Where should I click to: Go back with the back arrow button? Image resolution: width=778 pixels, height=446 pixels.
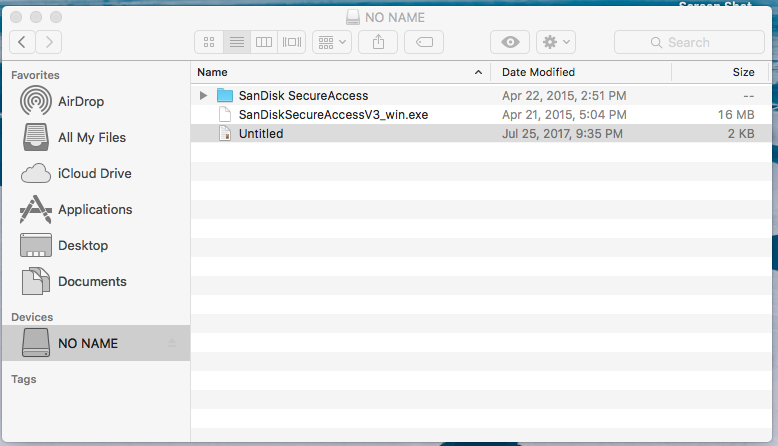click(x=22, y=42)
